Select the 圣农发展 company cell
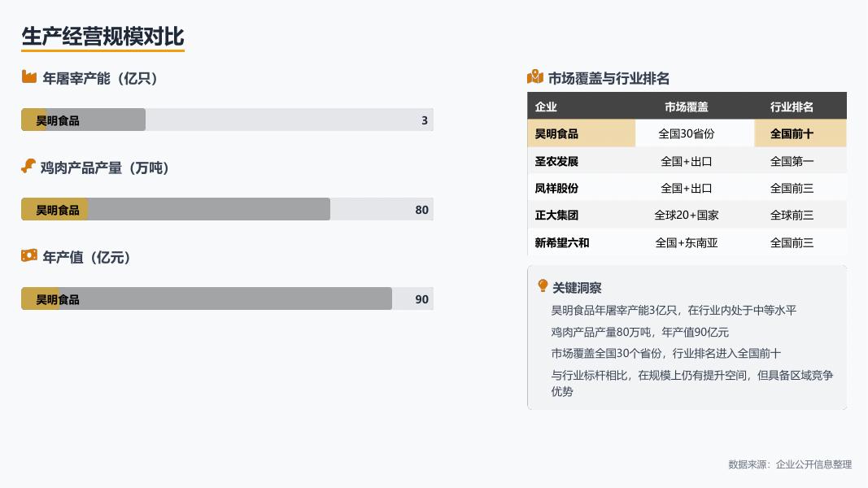 click(556, 161)
